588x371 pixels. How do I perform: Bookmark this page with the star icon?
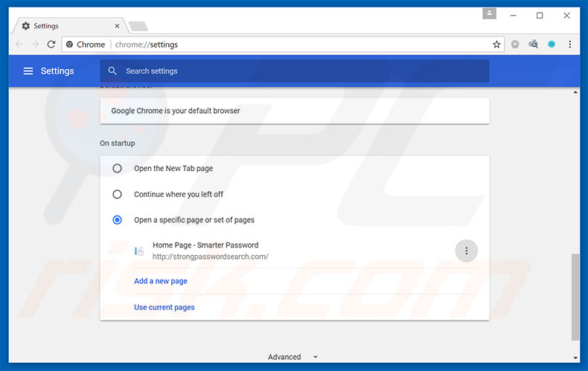tap(496, 44)
